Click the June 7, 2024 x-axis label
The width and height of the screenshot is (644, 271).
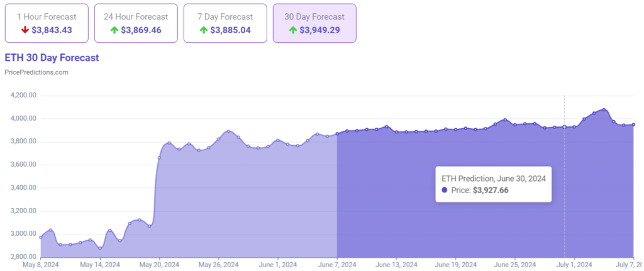[x=338, y=265]
